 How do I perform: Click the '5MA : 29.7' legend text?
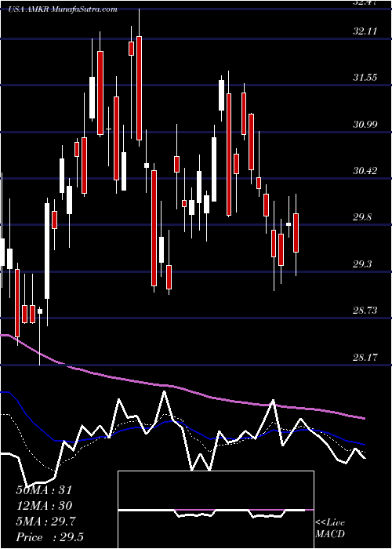tap(47, 522)
